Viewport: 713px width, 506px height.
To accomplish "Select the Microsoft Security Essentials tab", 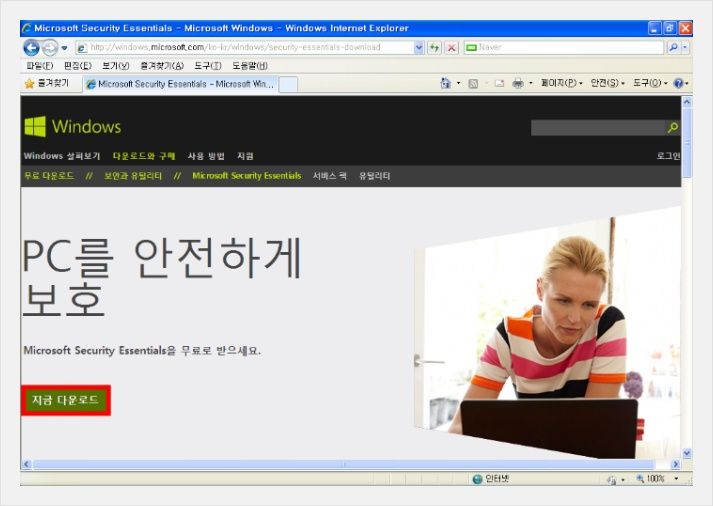I will pyautogui.click(x=180, y=84).
